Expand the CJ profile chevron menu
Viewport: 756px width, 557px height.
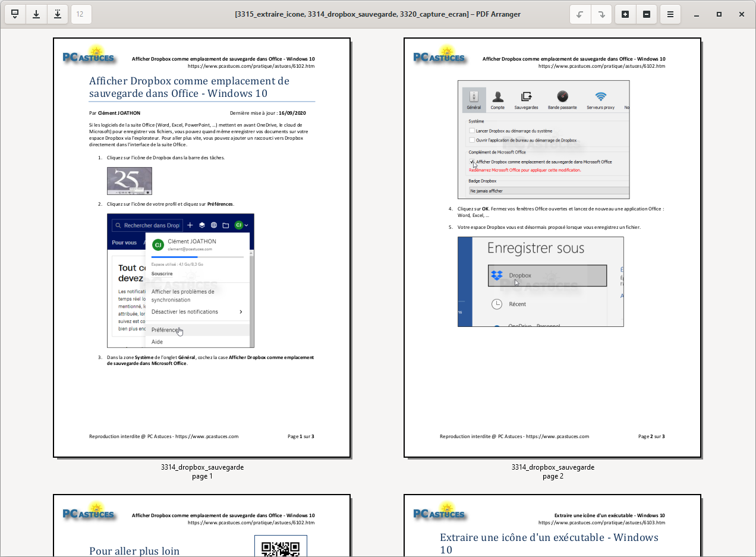click(x=246, y=225)
